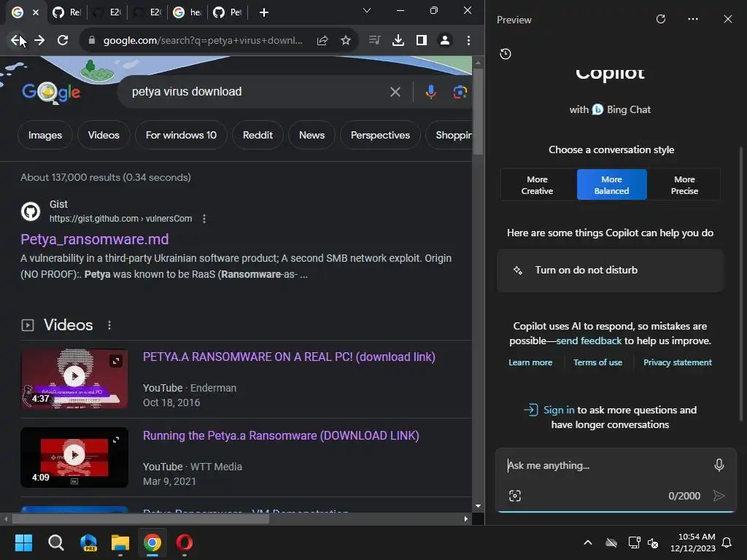Choose More Creative conversation style
Screen dimensions: 747x560
pyautogui.click(x=537, y=184)
